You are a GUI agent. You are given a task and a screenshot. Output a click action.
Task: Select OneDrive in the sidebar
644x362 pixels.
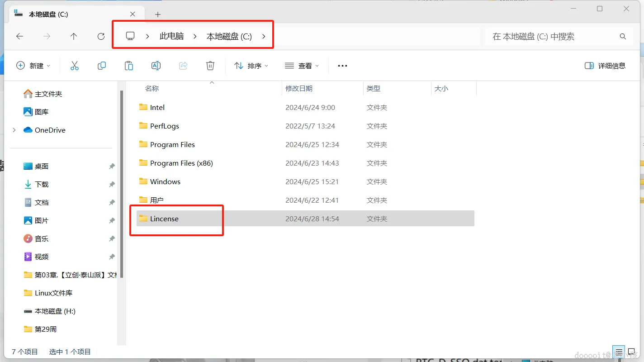(x=50, y=130)
